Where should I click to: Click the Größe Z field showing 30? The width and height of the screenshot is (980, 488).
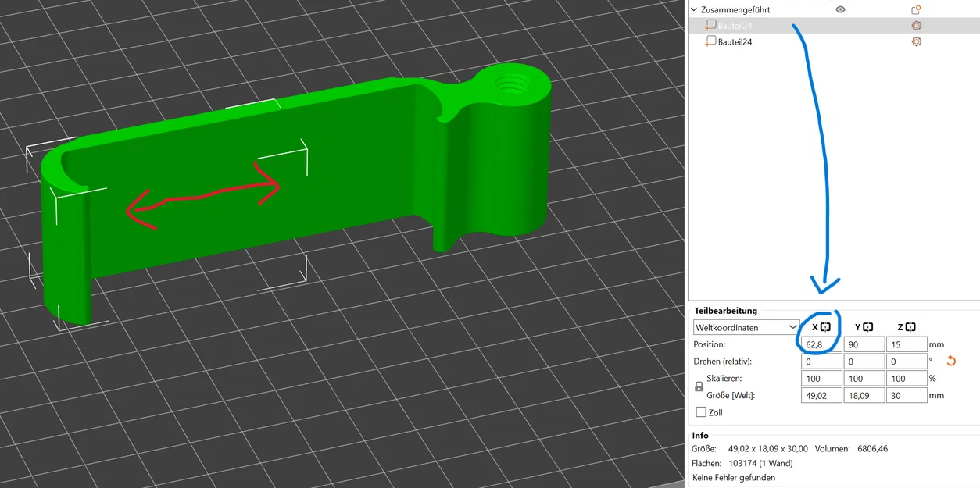[907, 396]
